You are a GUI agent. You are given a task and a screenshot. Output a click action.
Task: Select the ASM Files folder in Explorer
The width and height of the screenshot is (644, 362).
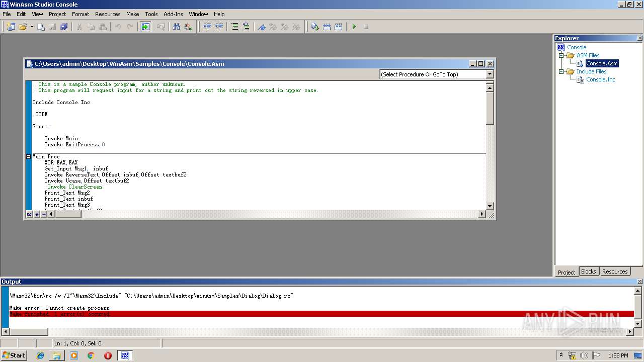click(x=588, y=55)
